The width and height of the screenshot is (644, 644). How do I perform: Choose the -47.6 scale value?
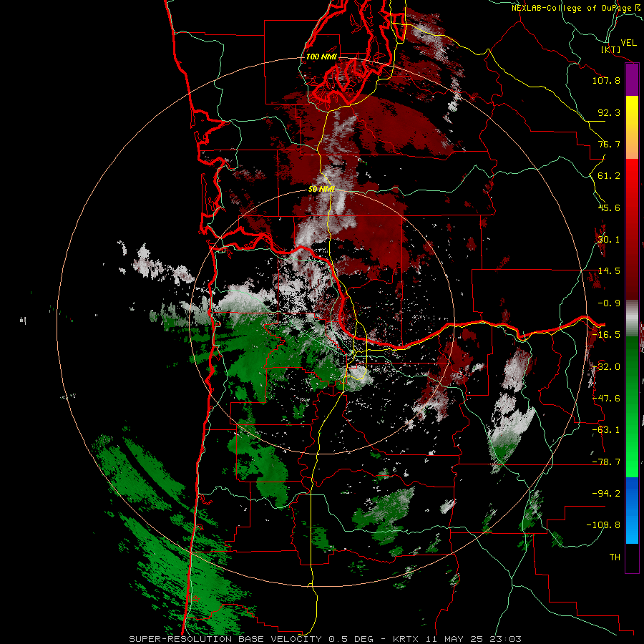point(606,399)
